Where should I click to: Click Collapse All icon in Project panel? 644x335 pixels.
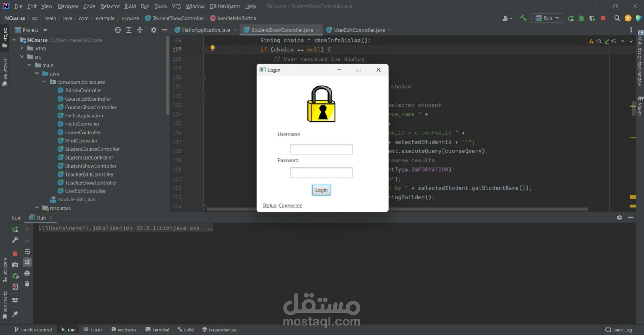click(140, 30)
